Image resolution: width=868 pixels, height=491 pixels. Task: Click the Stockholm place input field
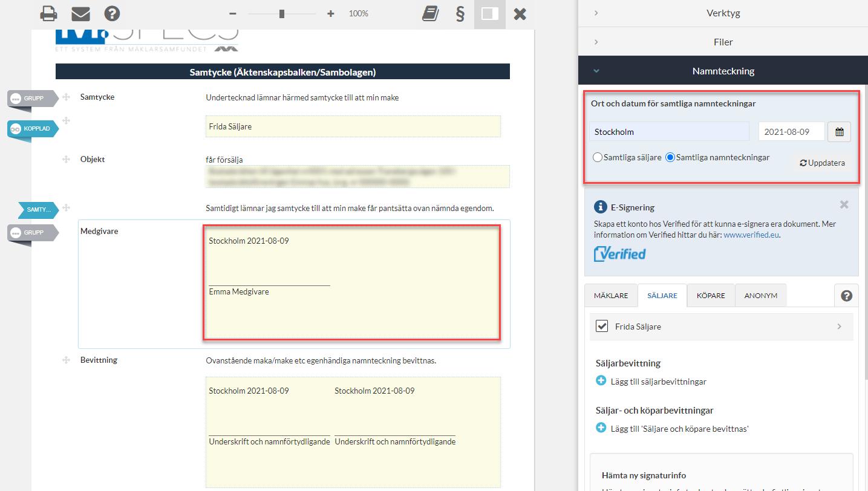coord(669,131)
